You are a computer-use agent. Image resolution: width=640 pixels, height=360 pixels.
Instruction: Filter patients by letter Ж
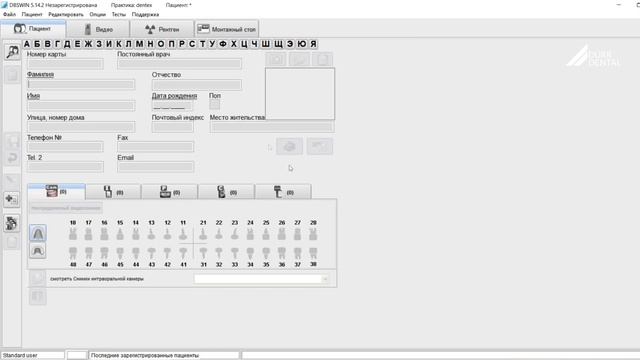(x=88, y=44)
